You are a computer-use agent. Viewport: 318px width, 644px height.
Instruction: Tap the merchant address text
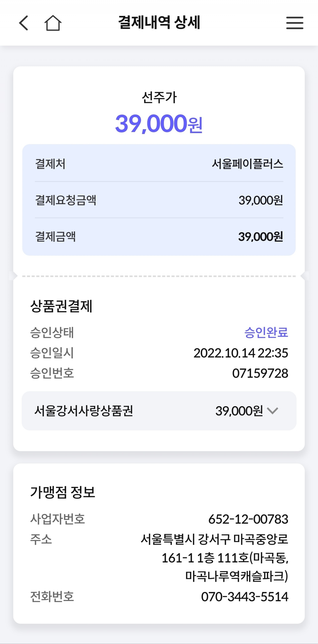214,558
